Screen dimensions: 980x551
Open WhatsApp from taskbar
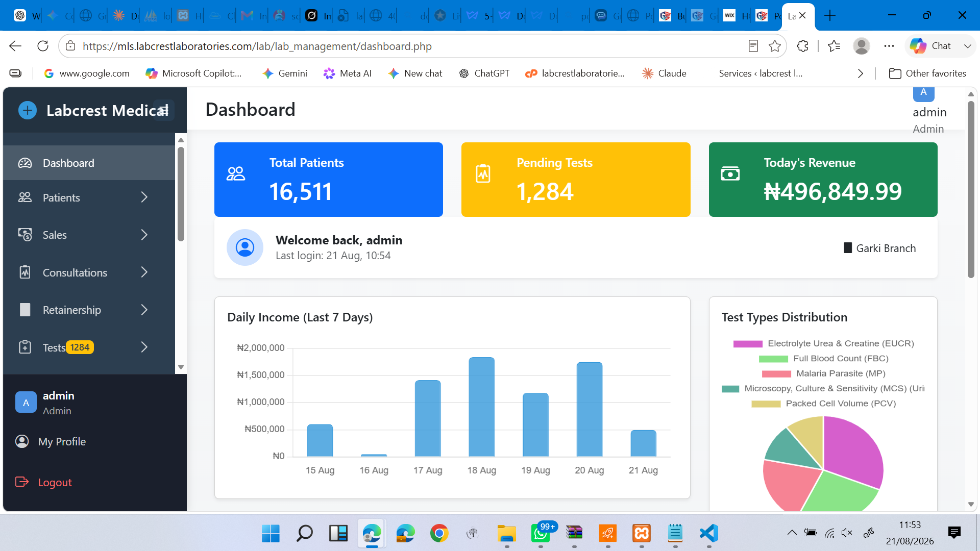(541, 534)
